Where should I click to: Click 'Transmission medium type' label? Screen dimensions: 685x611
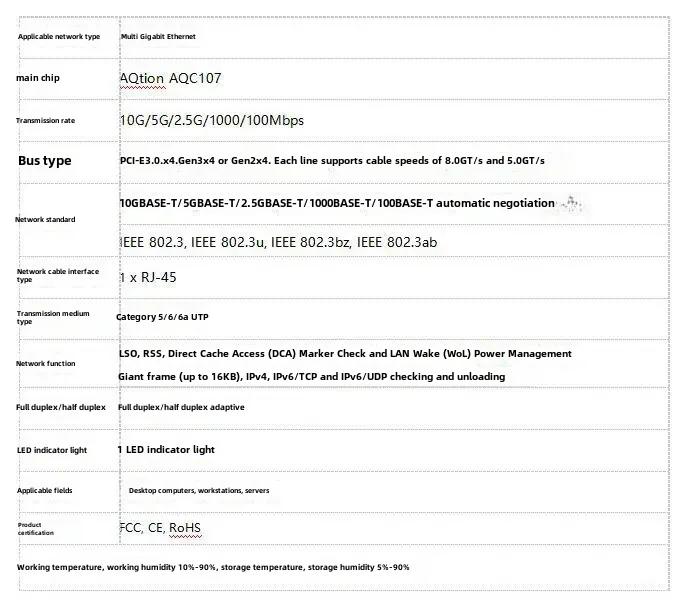point(53,318)
